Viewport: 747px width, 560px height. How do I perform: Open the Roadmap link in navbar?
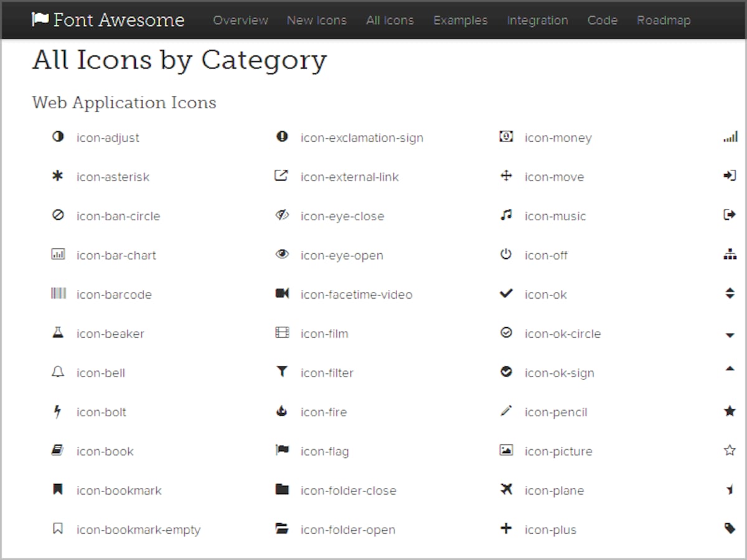[x=664, y=20]
